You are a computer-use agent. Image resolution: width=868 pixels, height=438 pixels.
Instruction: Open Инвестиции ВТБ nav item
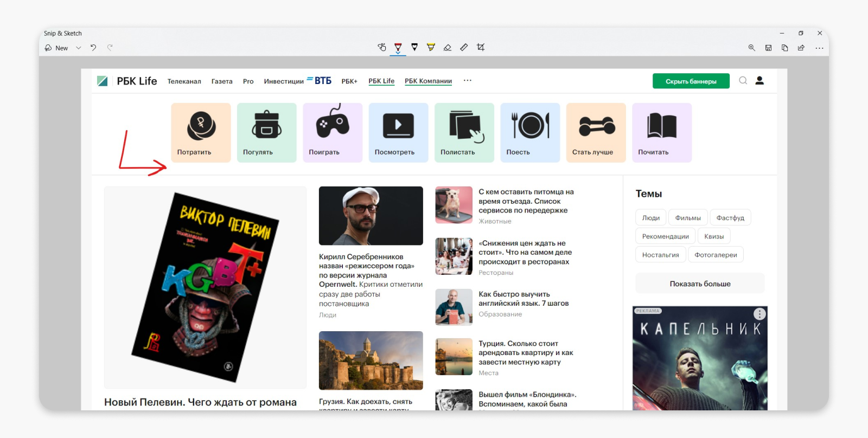[x=297, y=81]
